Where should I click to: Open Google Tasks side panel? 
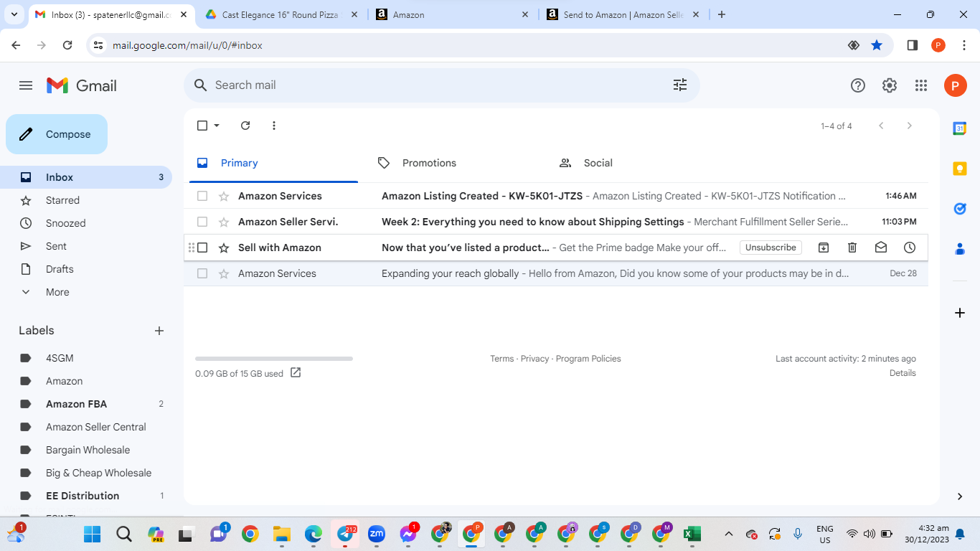[960, 209]
